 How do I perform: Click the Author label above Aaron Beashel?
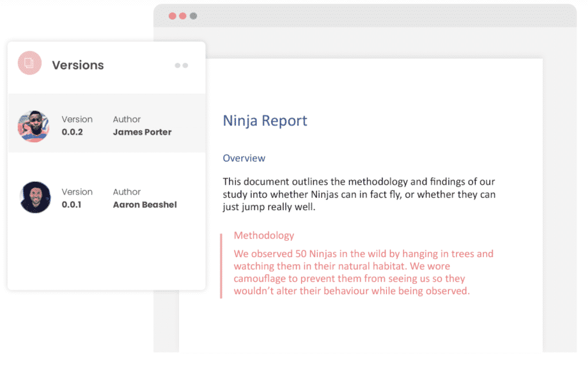click(x=127, y=192)
